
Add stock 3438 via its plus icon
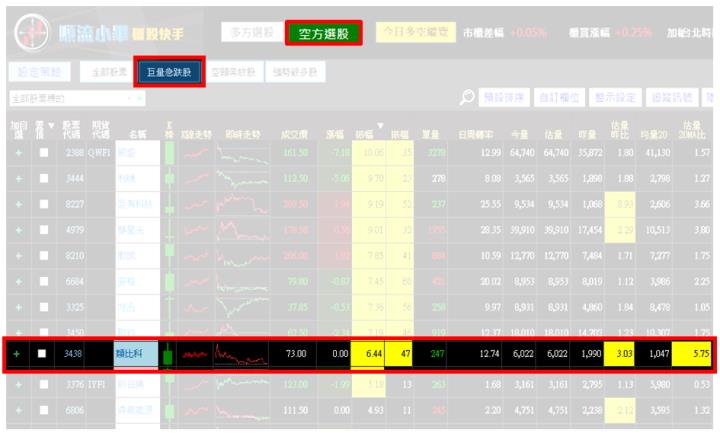[17, 354]
